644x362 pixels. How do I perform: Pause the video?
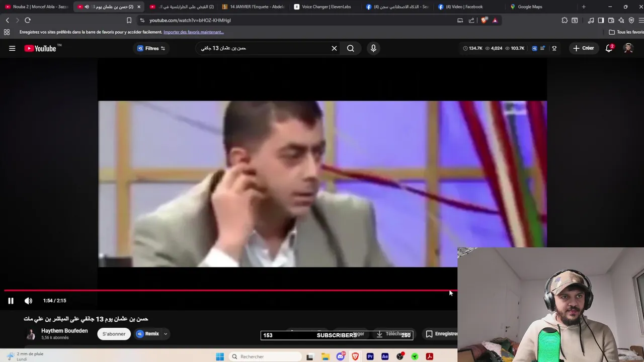pyautogui.click(x=11, y=301)
